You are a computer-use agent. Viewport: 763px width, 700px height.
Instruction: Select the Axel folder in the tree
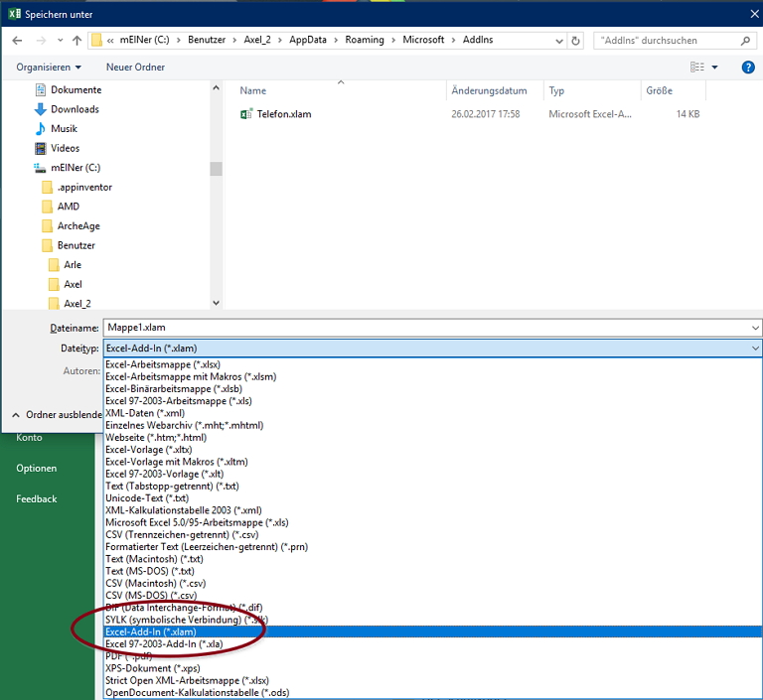coord(73,285)
